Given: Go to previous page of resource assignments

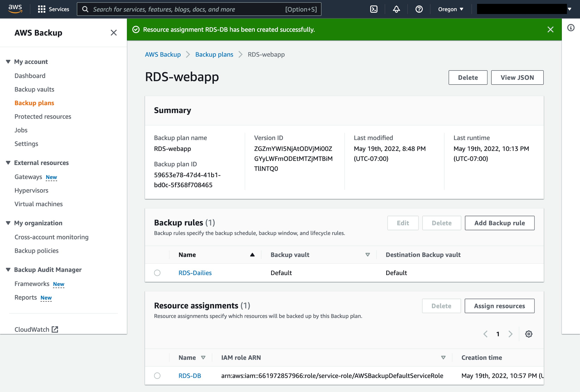Looking at the screenshot, I should click(486, 334).
